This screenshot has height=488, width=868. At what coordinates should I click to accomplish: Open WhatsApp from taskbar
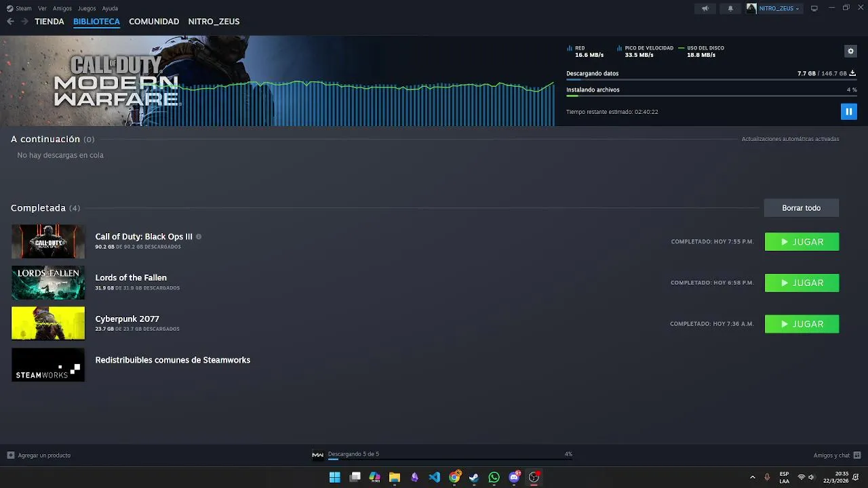coord(494,477)
